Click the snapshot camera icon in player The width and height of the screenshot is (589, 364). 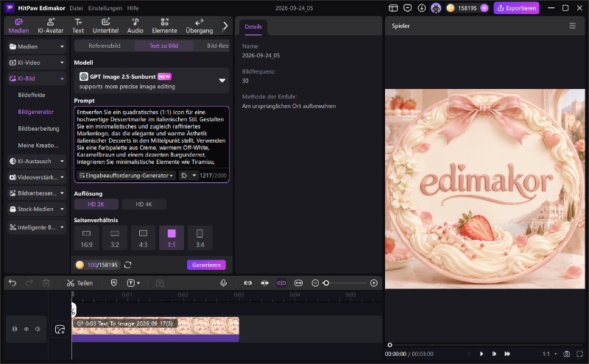tap(566, 354)
